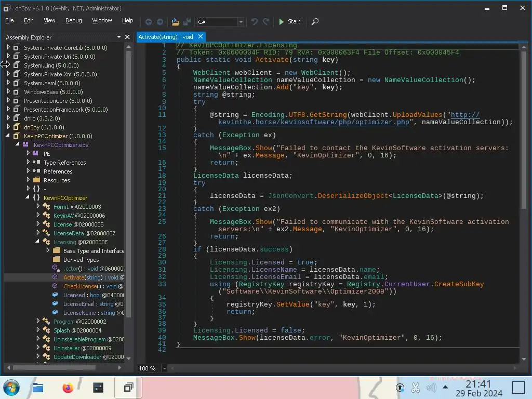Image resolution: width=532 pixels, height=399 pixels.
Task: Open File Explorer from the taskbar
Action: [37, 388]
